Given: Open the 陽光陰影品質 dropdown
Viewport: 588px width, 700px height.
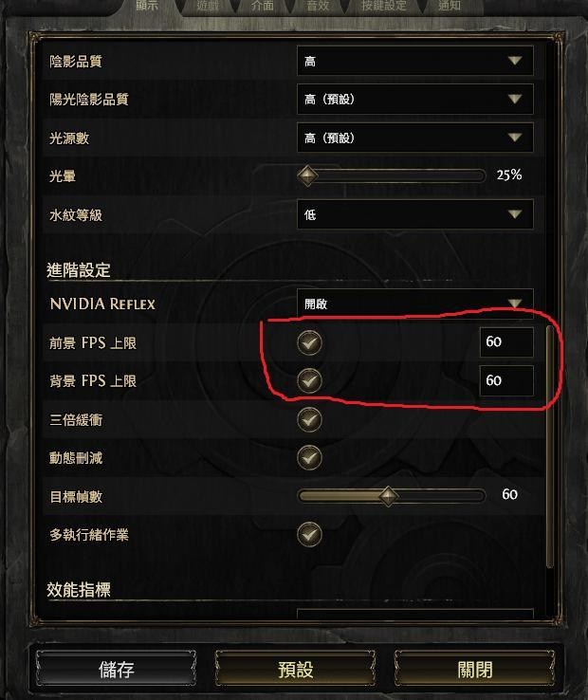Looking at the screenshot, I should 414,99.
